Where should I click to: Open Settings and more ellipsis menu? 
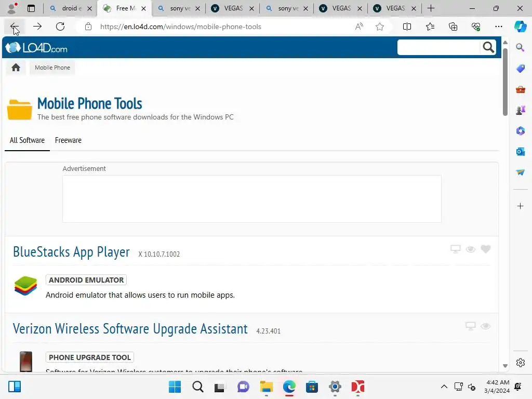pos(498,26)
